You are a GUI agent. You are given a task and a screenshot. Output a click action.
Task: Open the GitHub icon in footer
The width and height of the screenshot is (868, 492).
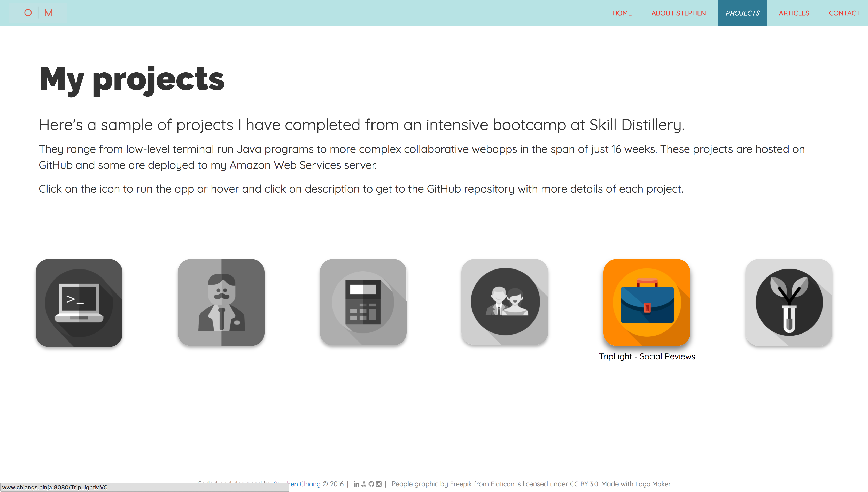click(371, 484)
